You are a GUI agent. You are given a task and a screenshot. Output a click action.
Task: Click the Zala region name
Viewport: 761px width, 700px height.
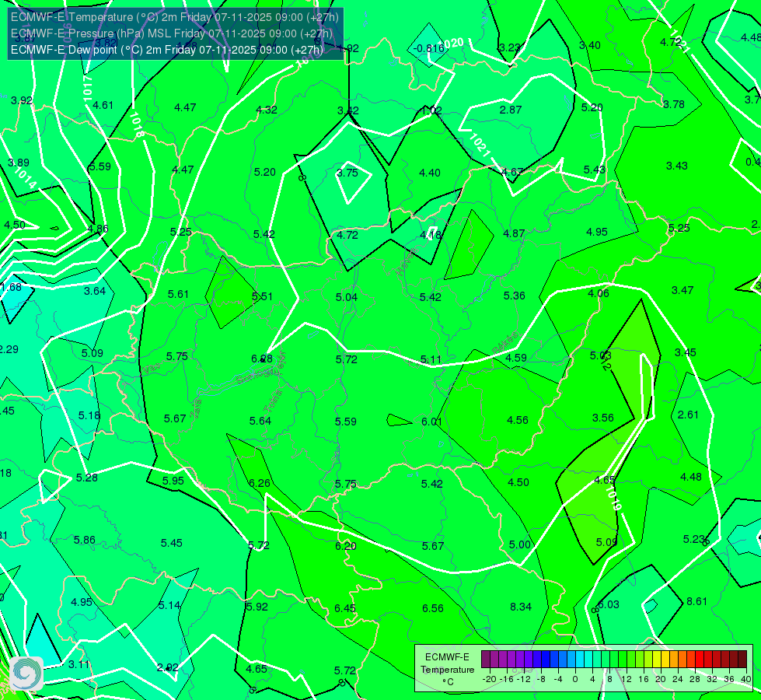[197, 409]
